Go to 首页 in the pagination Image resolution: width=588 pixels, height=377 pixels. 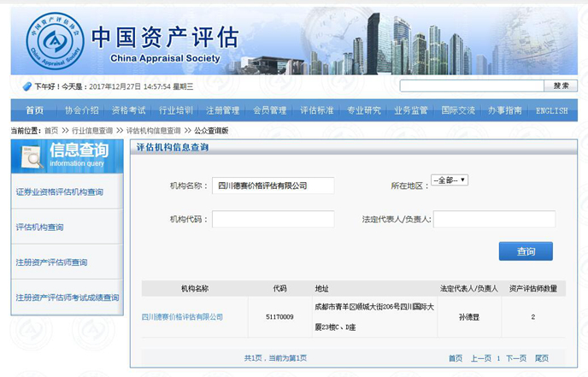tap(456, 358)
